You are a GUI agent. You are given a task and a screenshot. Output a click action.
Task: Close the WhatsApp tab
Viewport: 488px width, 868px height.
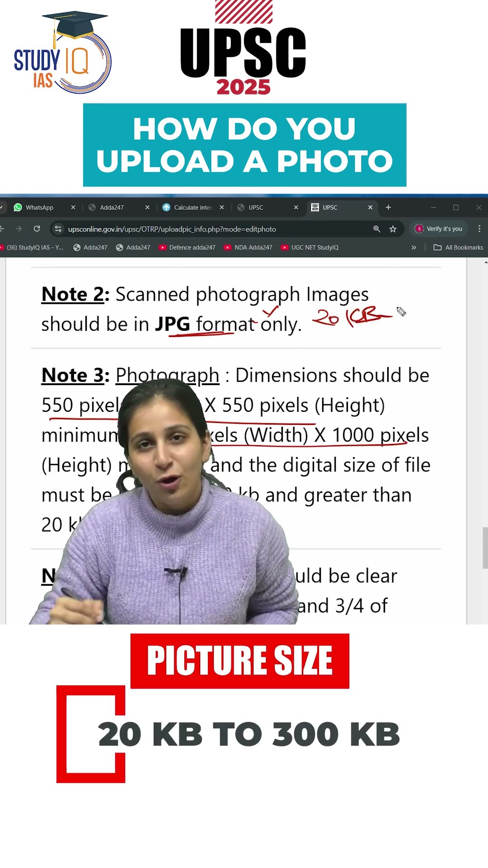click(x=73, y=208)
